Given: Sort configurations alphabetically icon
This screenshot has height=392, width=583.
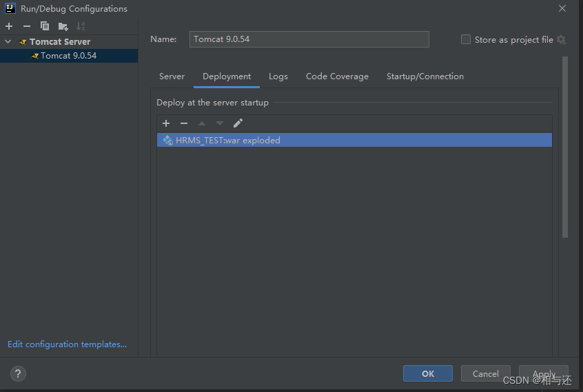Looking at the screenshot, I should coord(81,26).
